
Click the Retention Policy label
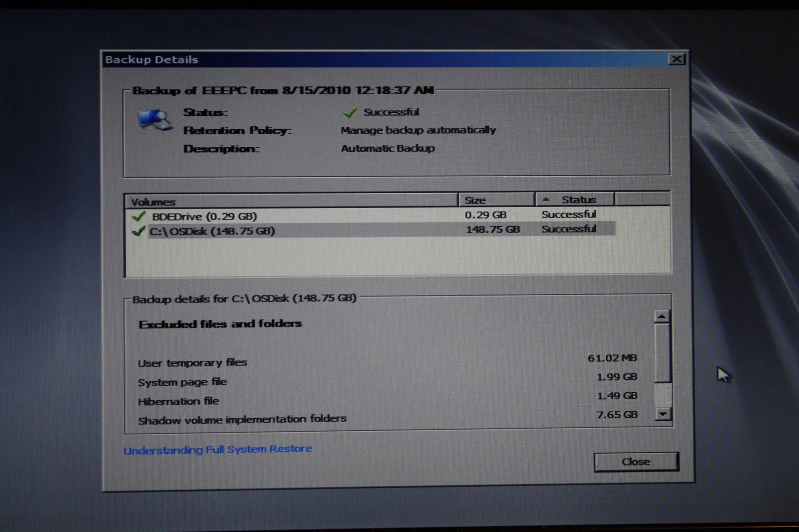237,131
